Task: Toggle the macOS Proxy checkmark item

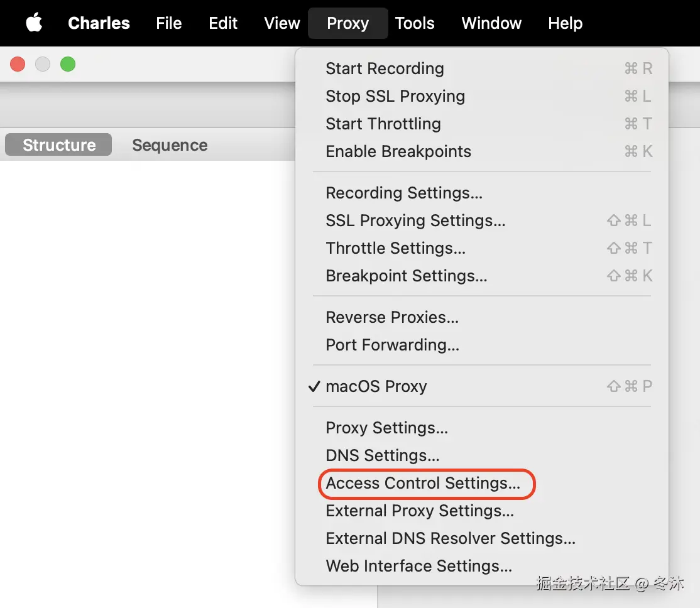Action: coord(376,386)
